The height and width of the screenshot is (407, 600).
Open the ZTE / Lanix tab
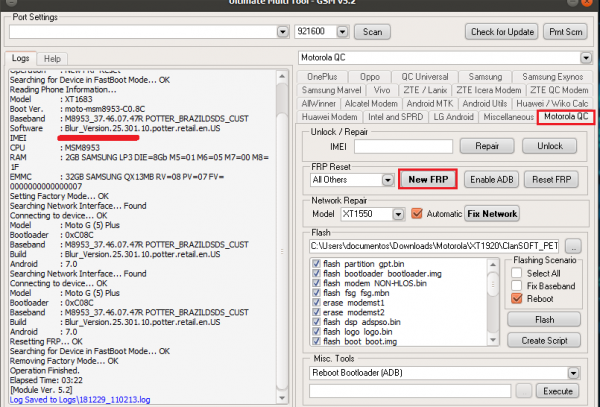(x=425, y=90)
